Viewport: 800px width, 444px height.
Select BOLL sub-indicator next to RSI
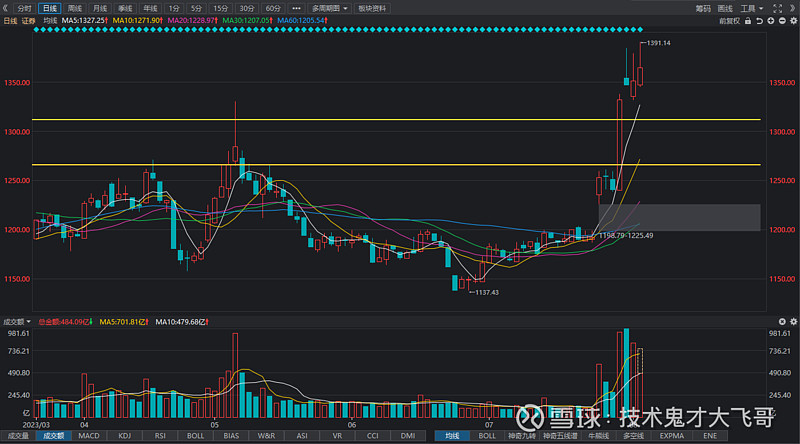click(195, 436)
